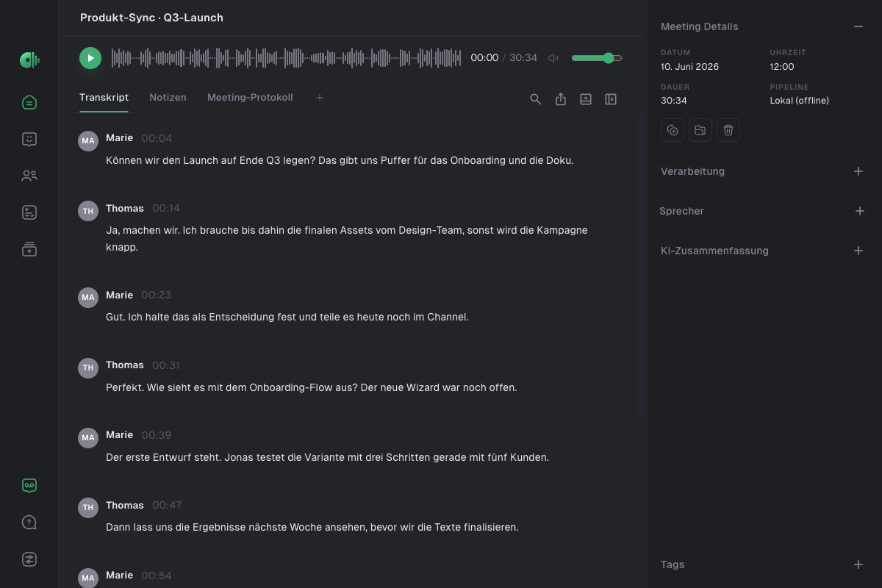
Task: Expand the Verarbeitung section
Action: click(858, 171)
